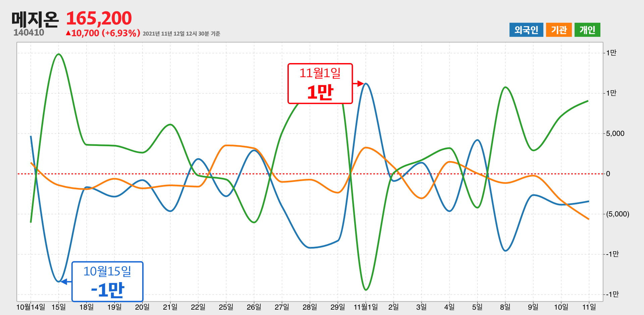Click x-axis label 20일

(x=142, y=307)
